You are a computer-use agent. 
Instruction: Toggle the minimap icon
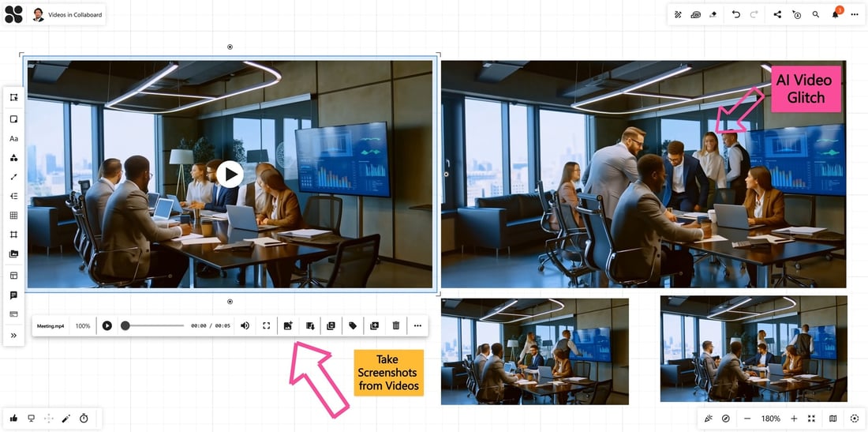tap(833, 419)
